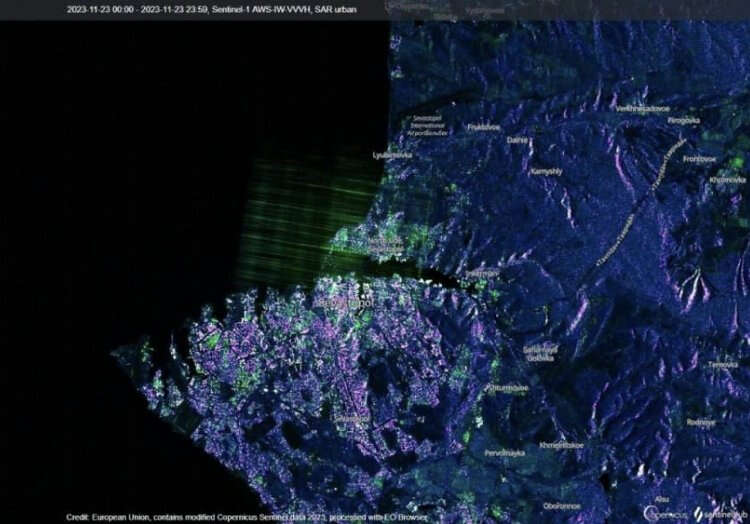Image resolution: width=750 pixels, height=524 pixels.
Task: Click the Sevastopol International Airport label
Action: pyautogui.click(x=427, y=124)
